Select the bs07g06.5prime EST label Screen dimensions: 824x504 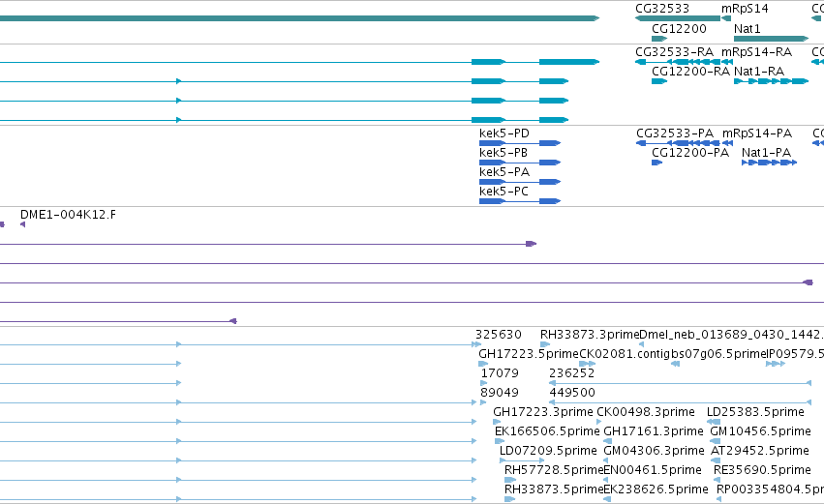(718, 354)
